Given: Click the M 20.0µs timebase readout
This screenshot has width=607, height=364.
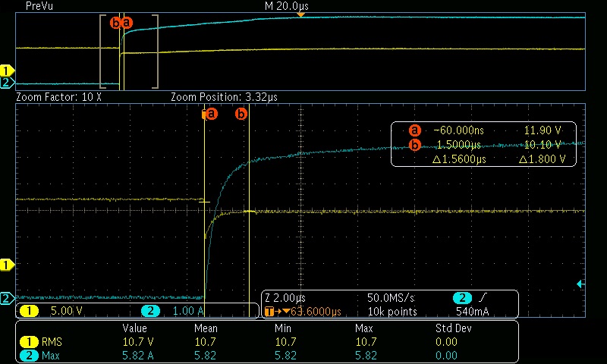Looking at the screenshot, I should (286, 5).
